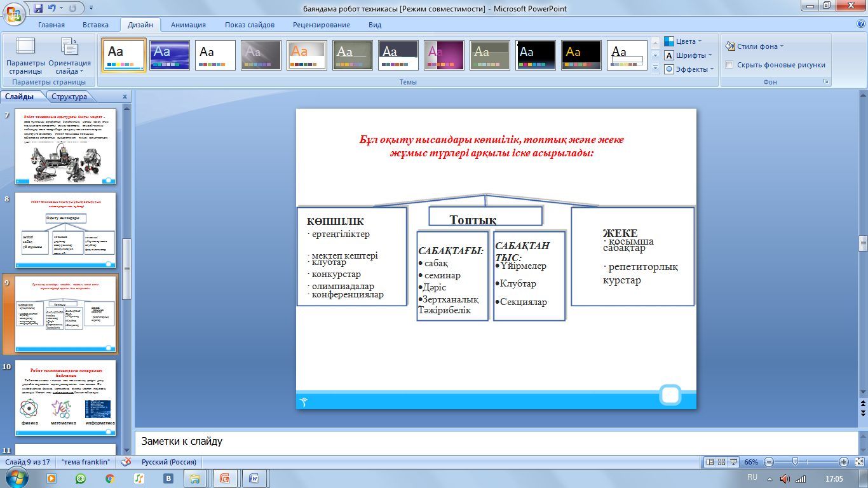Image resolution: width=868 pixels, height=488 pixels.
Task: Open the Стили фона background styles dropdown
Action: pos(755,46)
